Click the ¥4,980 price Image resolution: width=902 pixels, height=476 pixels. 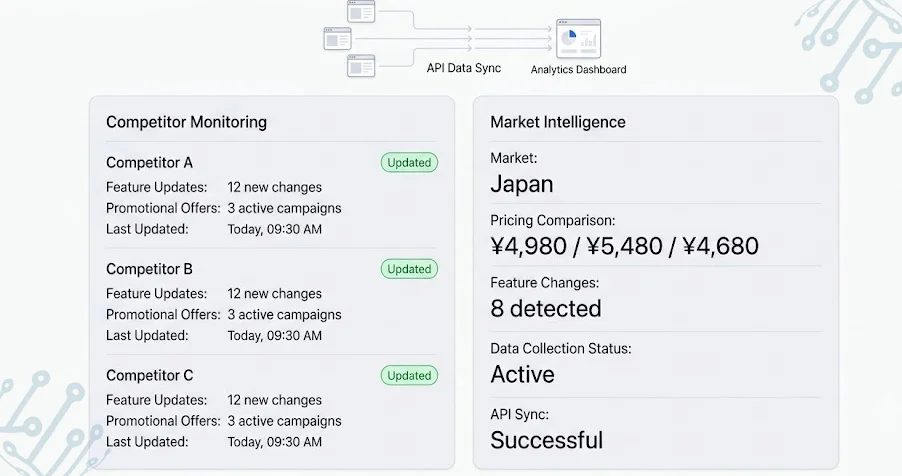tap(529, 246)
